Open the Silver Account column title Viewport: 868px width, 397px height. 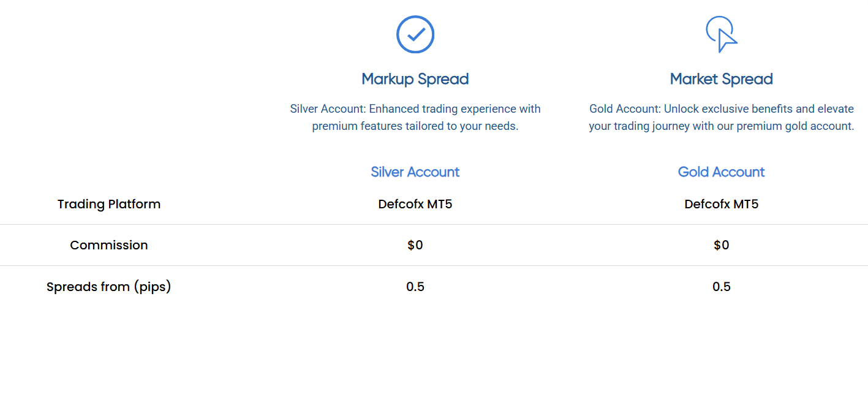pos(415,172)
